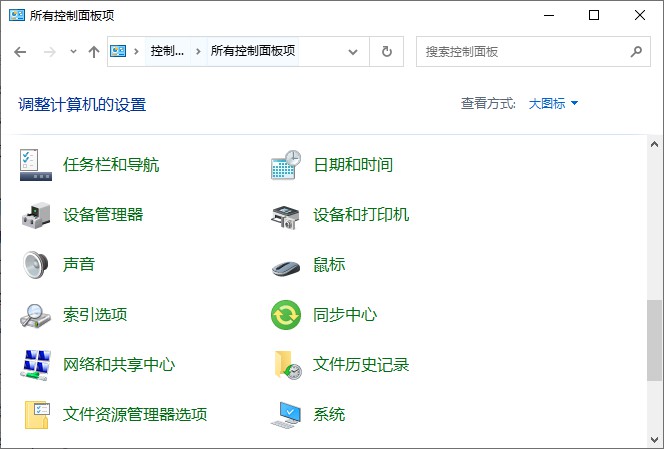Open the 网络和共享中心 icon
Screen dimensions: 664x449
[x=36, y=365]
